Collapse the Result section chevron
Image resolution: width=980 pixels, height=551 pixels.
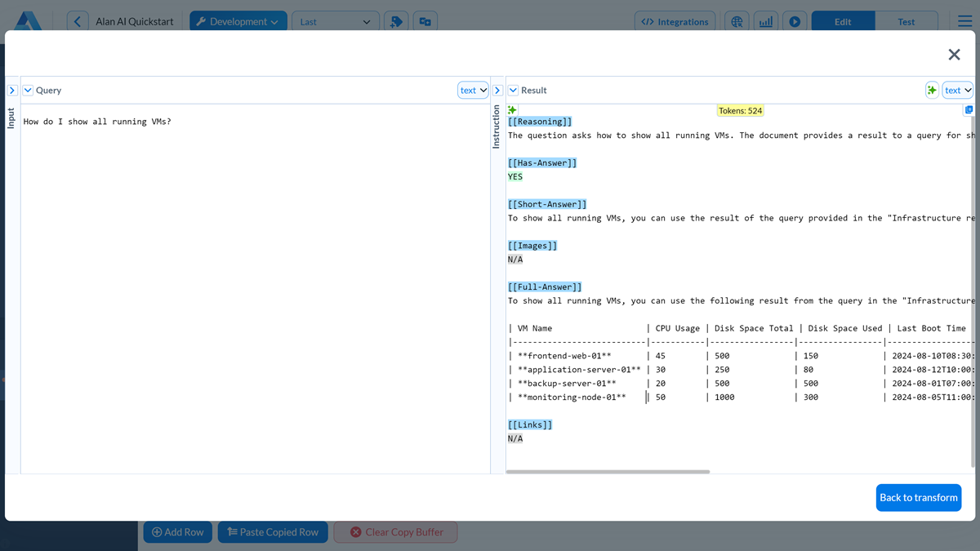click(513, 91)
